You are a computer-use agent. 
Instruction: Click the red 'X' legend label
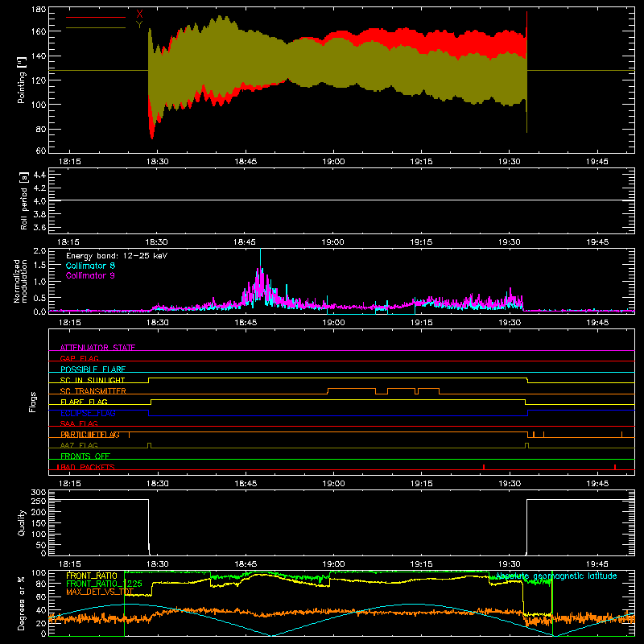click(139, 14)
